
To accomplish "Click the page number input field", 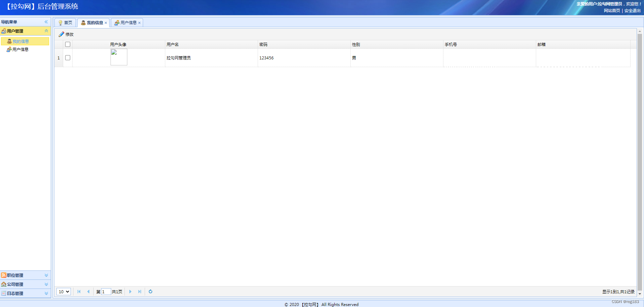I will (106, 292).
